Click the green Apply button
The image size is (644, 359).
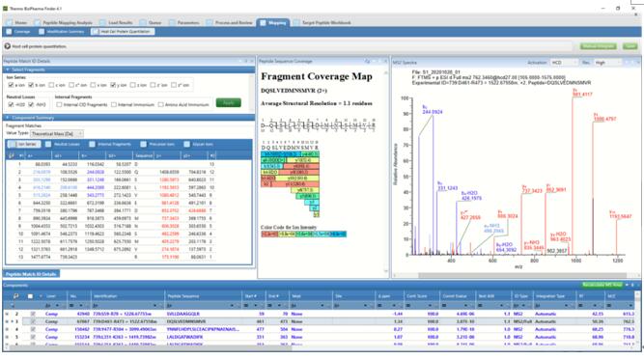pyautogui.click(x=229, y=102)
